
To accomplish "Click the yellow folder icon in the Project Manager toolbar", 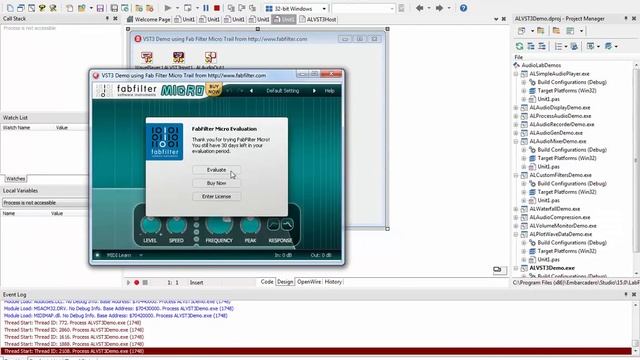I will coord(540,31).
